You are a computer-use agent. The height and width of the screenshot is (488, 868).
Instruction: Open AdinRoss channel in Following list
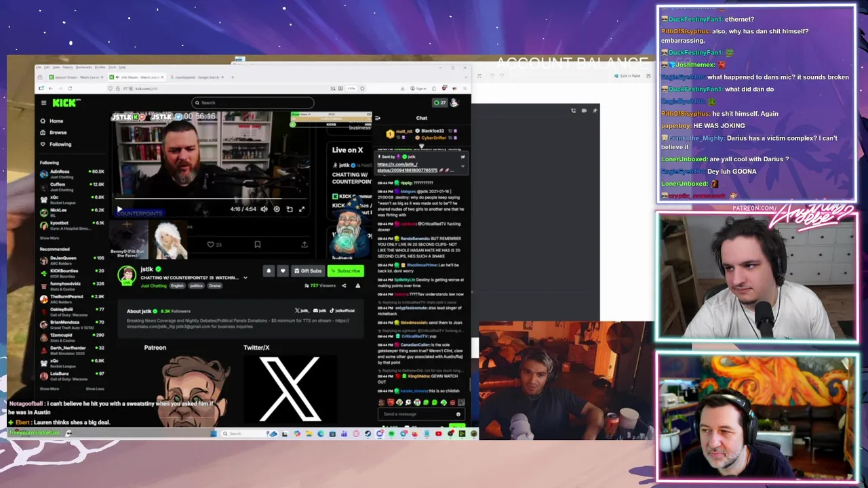tap(73, 174)
